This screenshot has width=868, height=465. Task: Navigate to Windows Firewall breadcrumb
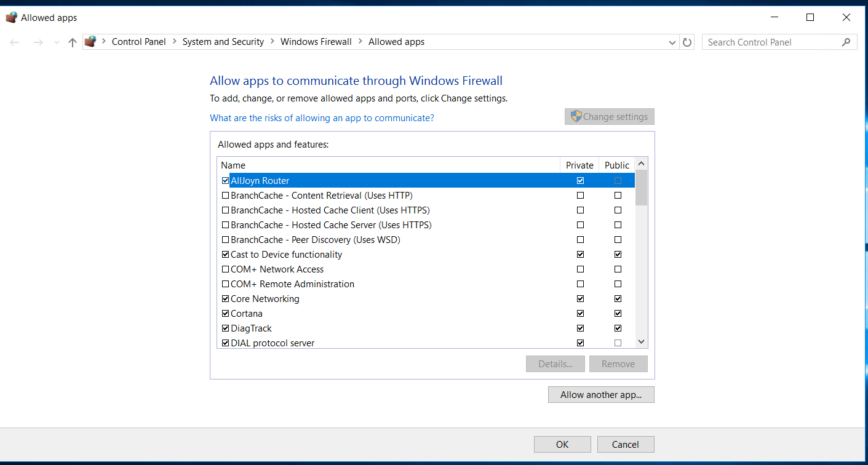pyautogui.click(x=316, y=42)
